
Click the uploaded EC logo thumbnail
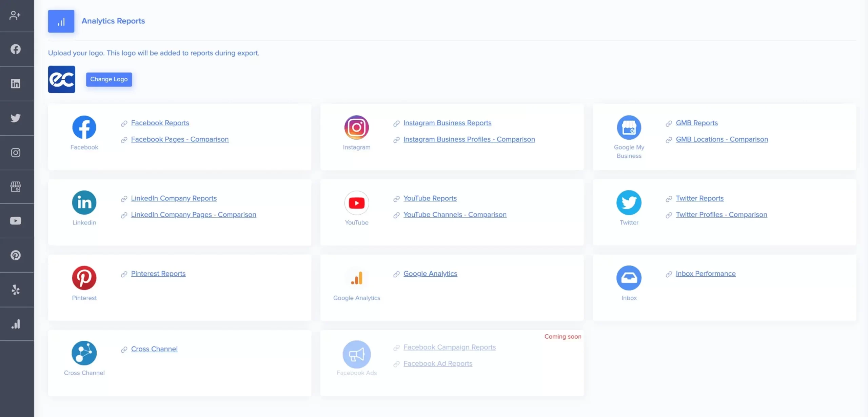point(61,79)
